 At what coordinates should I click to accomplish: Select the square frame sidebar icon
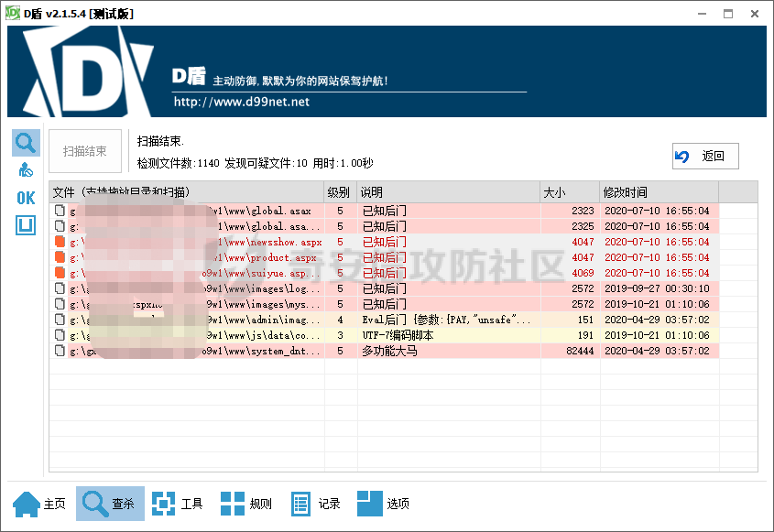(26, 225)
